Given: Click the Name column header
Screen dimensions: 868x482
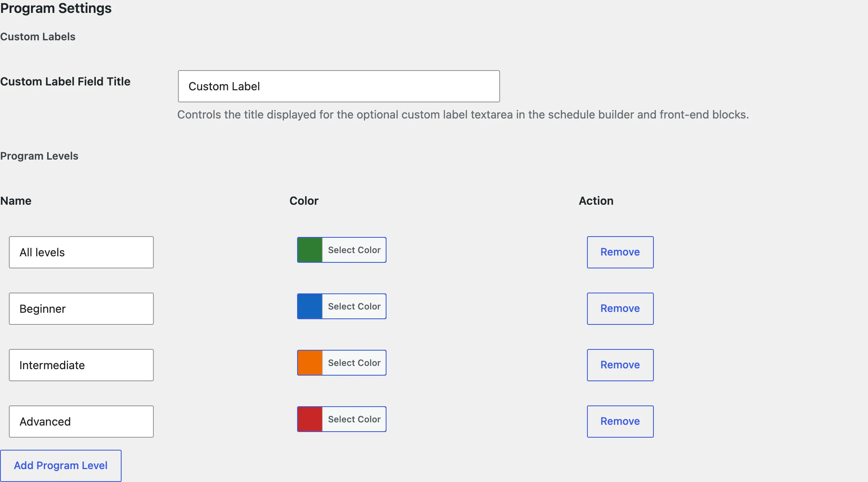Looking at the screenshot, I should [16, 201].
